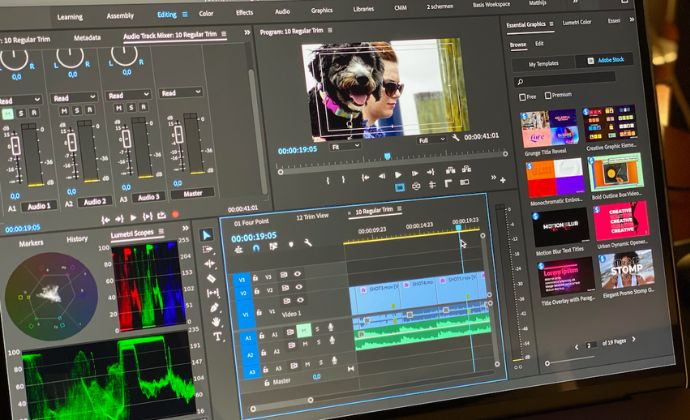The height and width of the screenshot is (420, 690).
Task: Select the Slip tool
Action: pos(213,292)
